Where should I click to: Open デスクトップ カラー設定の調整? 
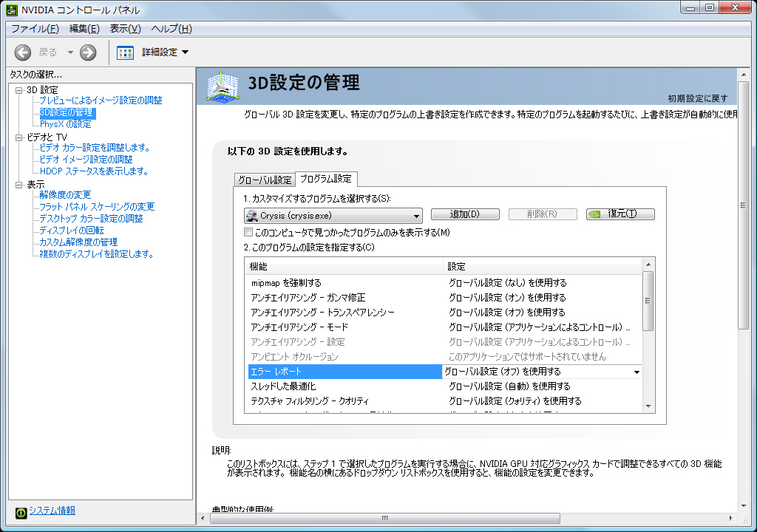coord(91,219)
